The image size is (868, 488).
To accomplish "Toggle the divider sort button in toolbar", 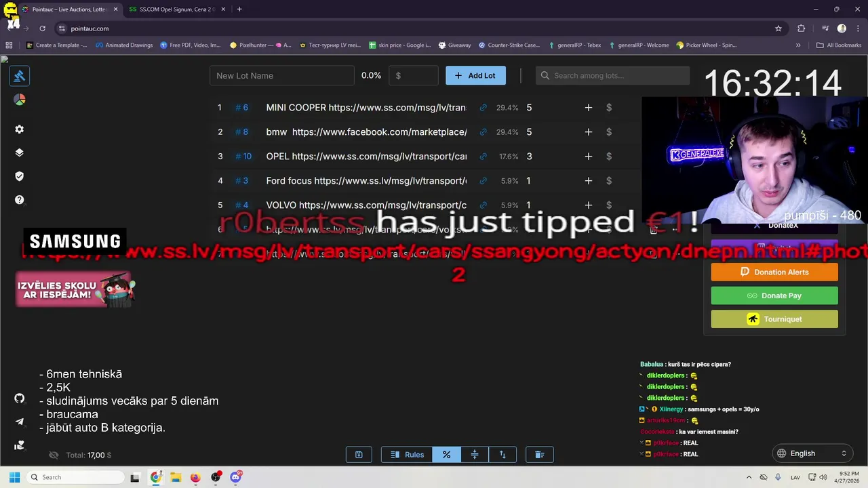I will tap(475, 455).
